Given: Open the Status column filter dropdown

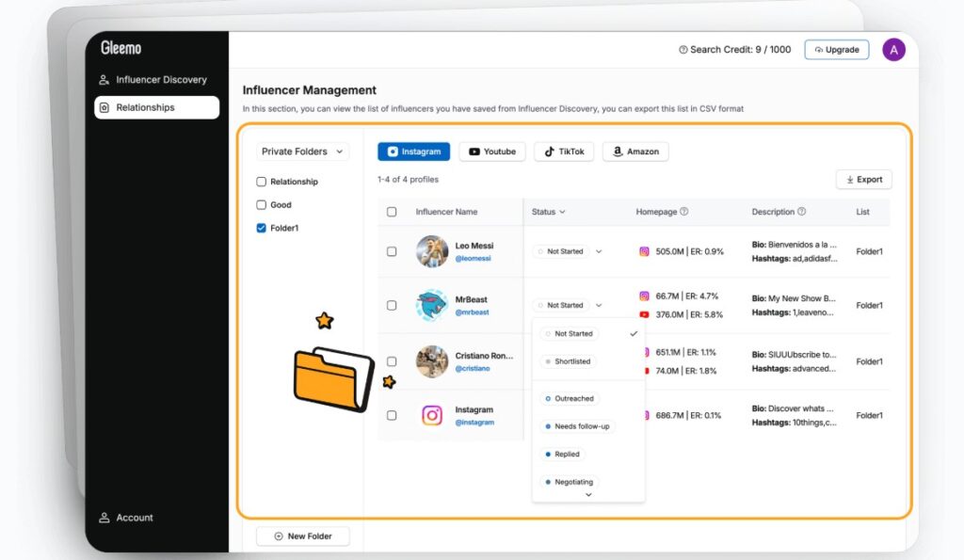Looking at the screenshot, I should pos(549,212).
